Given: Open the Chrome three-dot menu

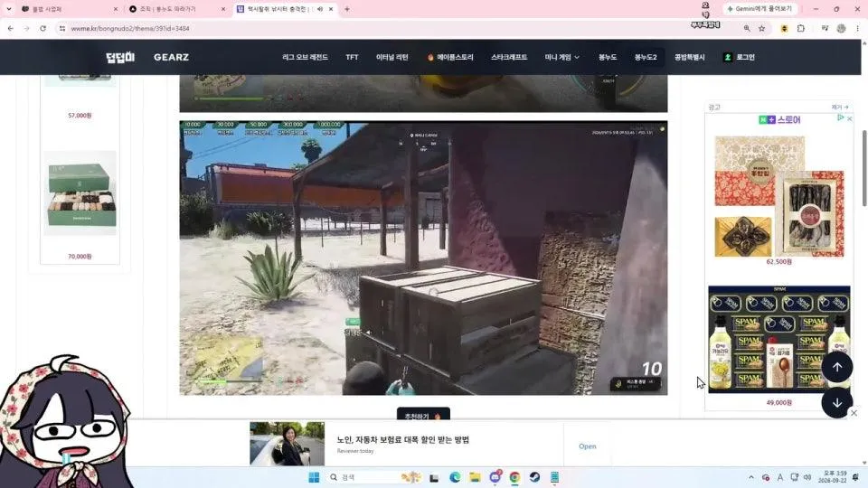Looking at the screenshot, I should click(857, 28).
